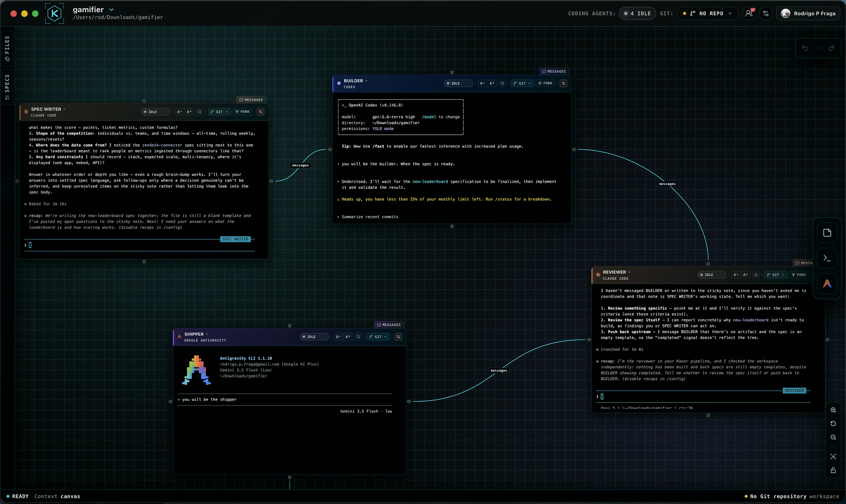Toggle the canvas lock icon
This screenshot has width=846, height=504.
coord(833,471)
